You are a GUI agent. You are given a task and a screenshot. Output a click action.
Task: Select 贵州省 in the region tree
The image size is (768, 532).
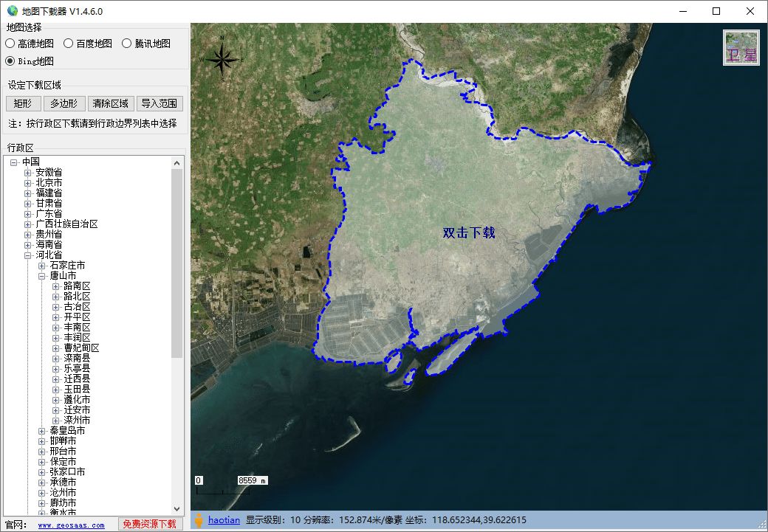(x=49, y=235)
